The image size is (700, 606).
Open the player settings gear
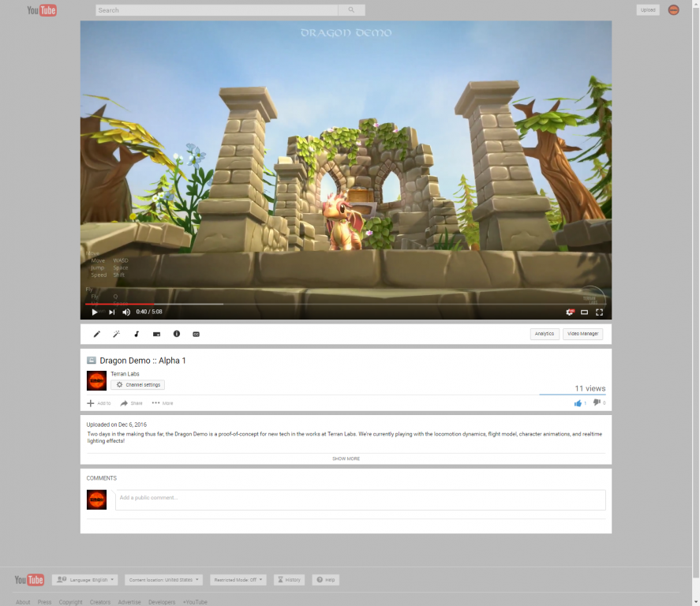coord(570,312)
